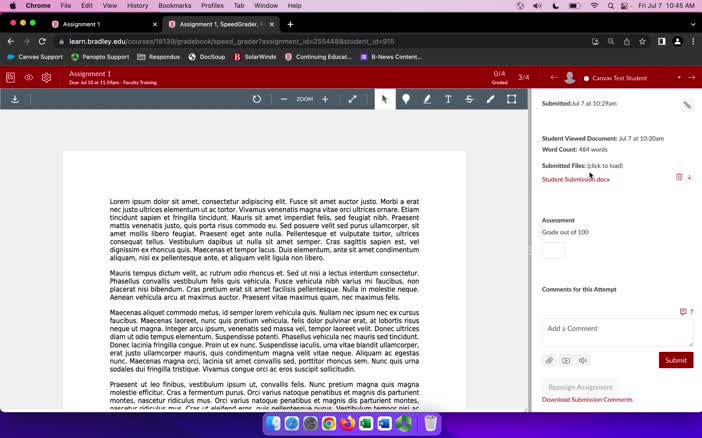Image resolution: width=702 pixels, height=438 pixels.
Task: Pick the strikeout annotation tool
Action: click(x=469, y=99)
